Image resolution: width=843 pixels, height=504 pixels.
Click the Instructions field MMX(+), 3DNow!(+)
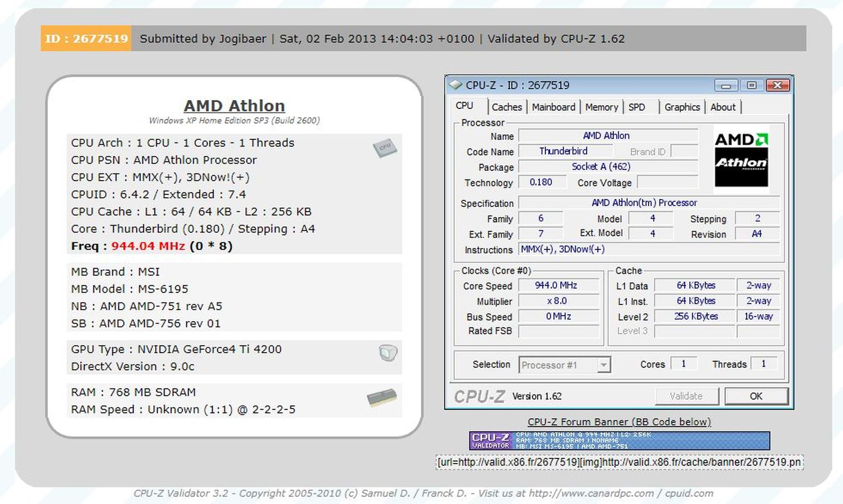(x=648, y=249)
